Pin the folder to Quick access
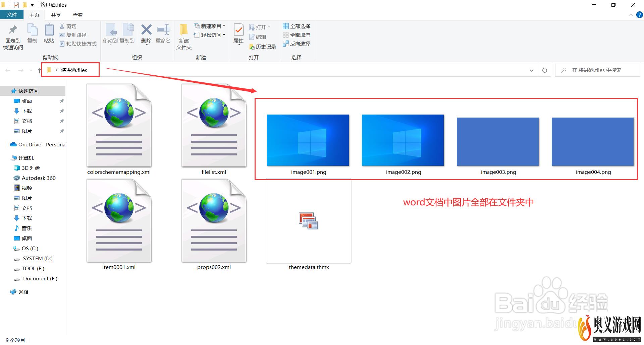Viewport: 644px width, 345px height. (x=13, y=37)
